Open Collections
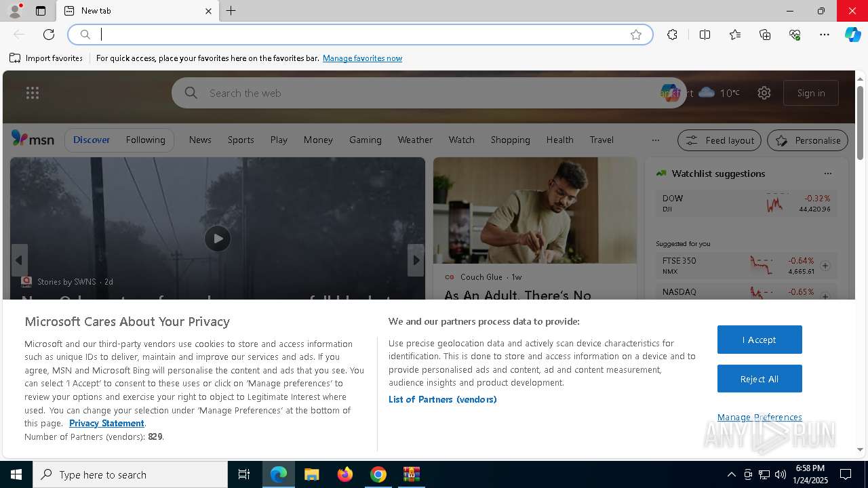The width and height of the screenshot is (868, 488). tap(765, 35)
